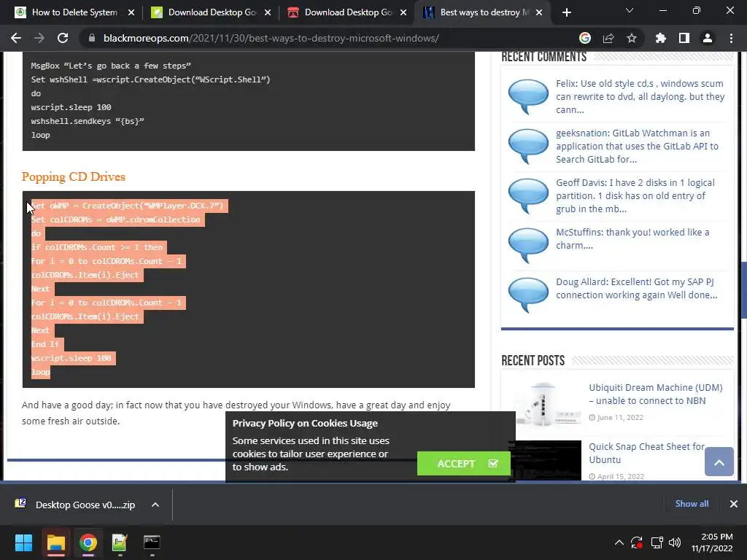Screen dimensions: 747x560
Task: Expand Desktop Goose download options chevron
Action: tap(155, 505)
